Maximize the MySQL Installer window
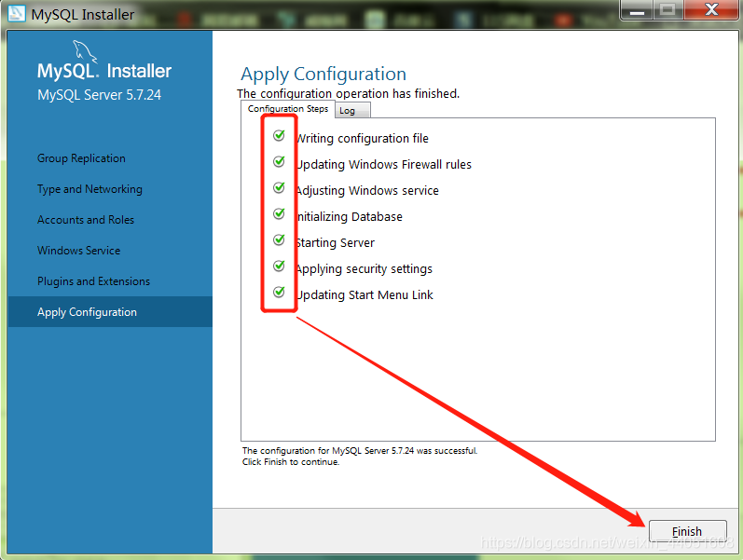 coord(667,10)
